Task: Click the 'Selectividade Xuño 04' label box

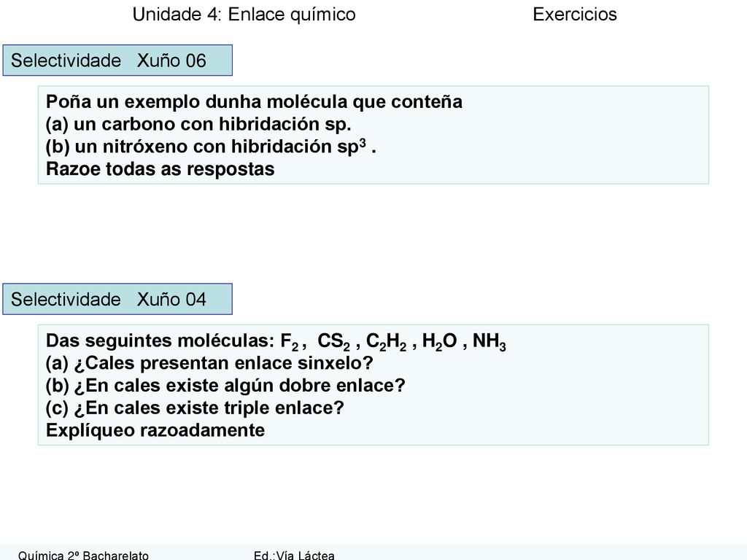Action: [117, 299]
